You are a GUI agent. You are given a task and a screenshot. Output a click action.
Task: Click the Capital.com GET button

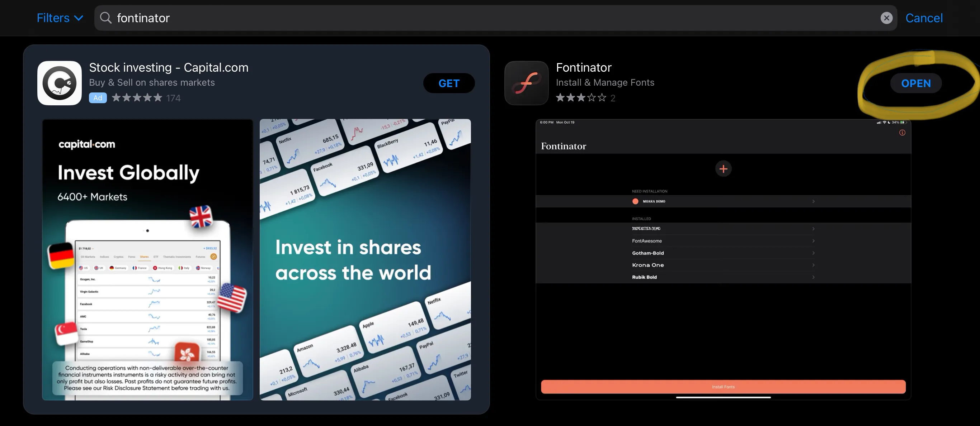[x=449, y=82]
